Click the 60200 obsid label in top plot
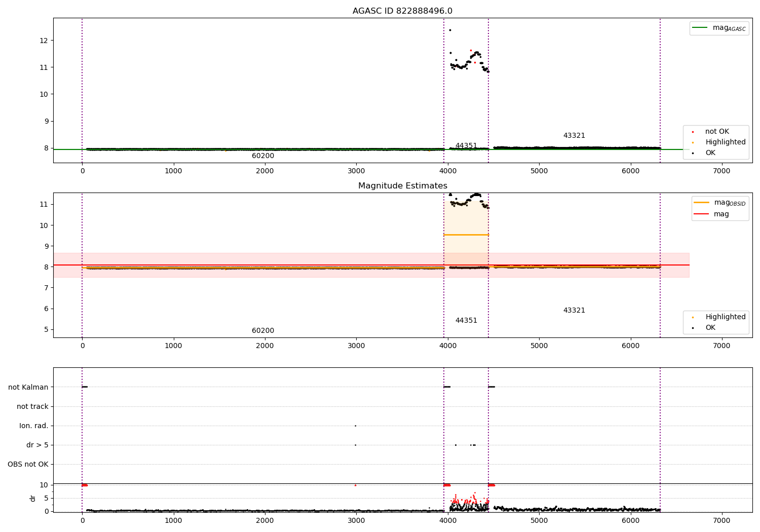Viewport: 760px width, 532px height. tap(263, 156)
